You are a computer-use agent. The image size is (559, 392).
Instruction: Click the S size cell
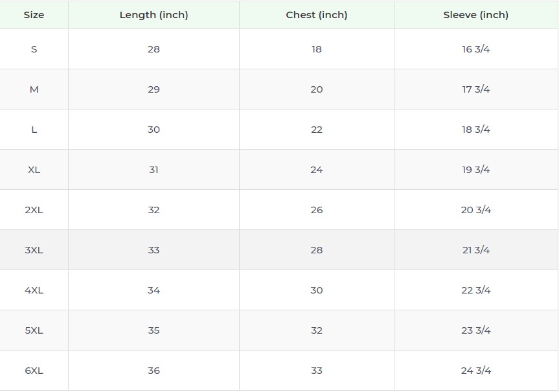point(34,49)
